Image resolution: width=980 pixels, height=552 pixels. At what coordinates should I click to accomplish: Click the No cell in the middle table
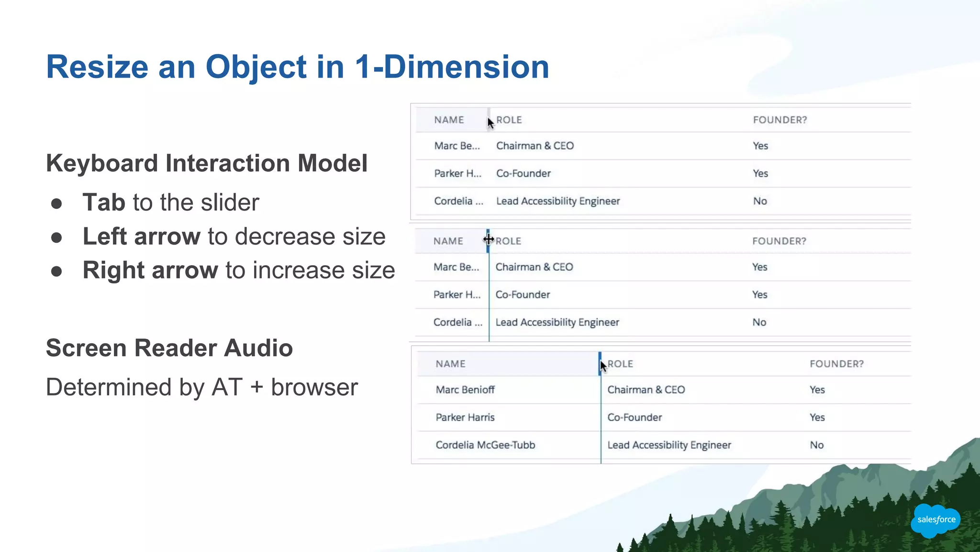point(759,323)
